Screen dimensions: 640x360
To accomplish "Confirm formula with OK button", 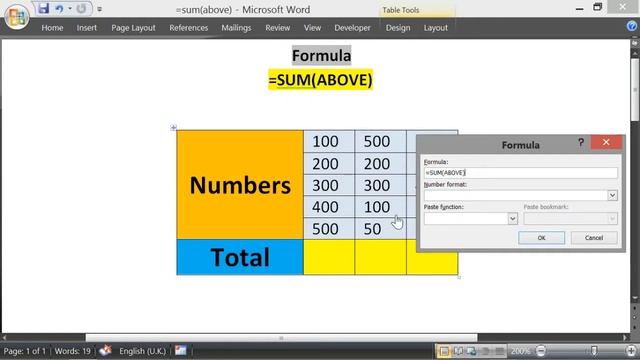I will (541, 238).
